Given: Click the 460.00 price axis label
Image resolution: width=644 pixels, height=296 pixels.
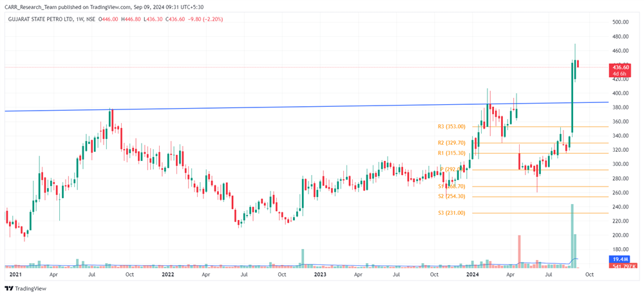Looking at the screenshot, I should tap(621, 51).
